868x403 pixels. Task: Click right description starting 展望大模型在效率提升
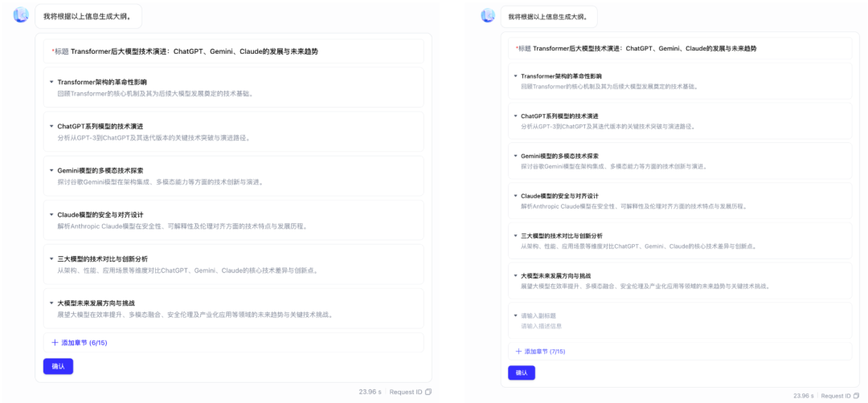tap(646, 285)
